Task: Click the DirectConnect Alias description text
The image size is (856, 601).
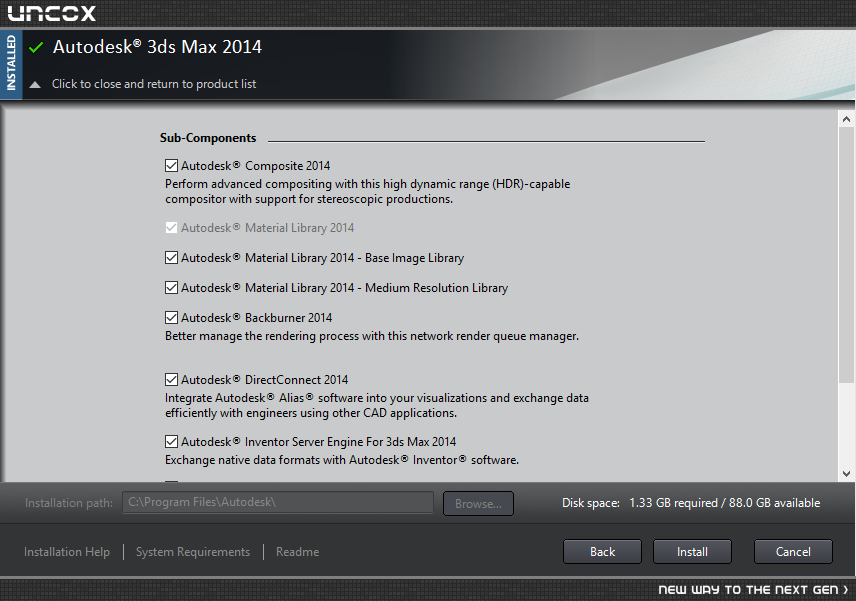Action: tap(377, 405)
